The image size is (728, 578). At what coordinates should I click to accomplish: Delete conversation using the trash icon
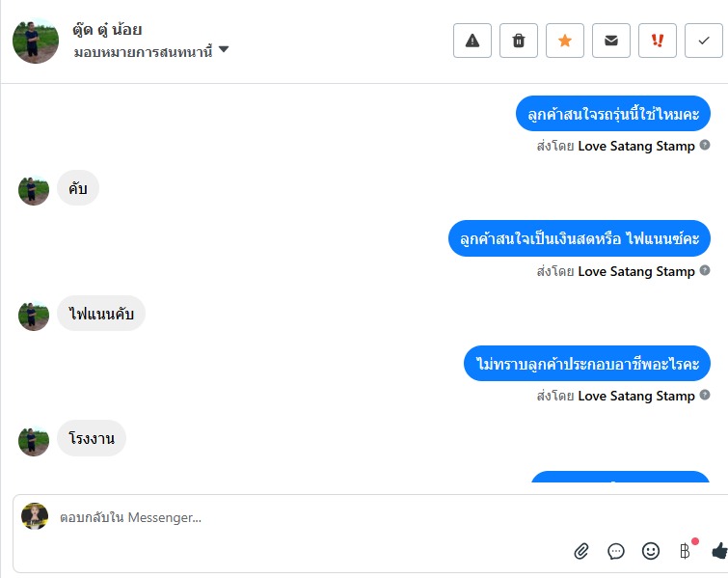[x=519, y=41]
